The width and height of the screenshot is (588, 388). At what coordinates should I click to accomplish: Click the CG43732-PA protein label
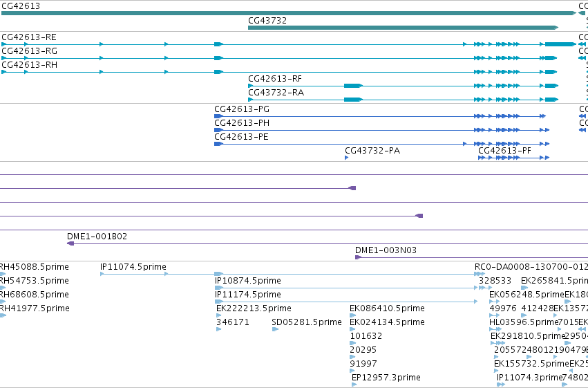(x=372, y=151)
